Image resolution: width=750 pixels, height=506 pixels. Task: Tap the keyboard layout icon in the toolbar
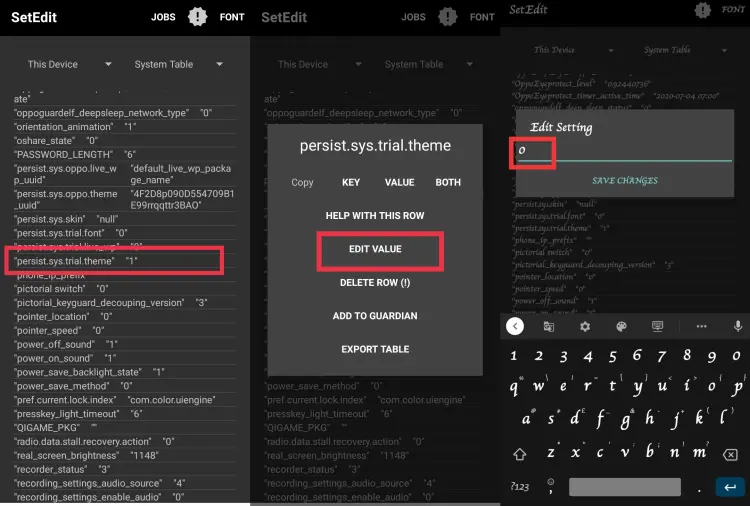658,327
